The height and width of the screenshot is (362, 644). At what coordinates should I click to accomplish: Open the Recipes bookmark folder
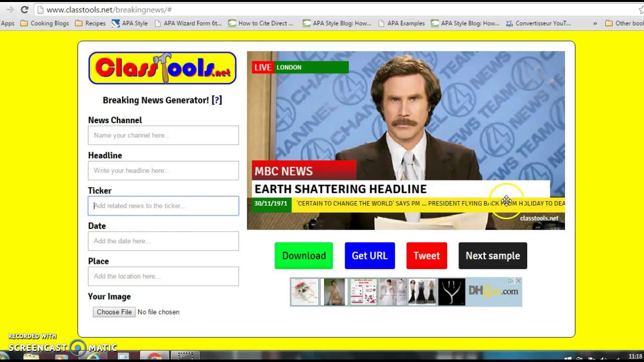(90, 23)
